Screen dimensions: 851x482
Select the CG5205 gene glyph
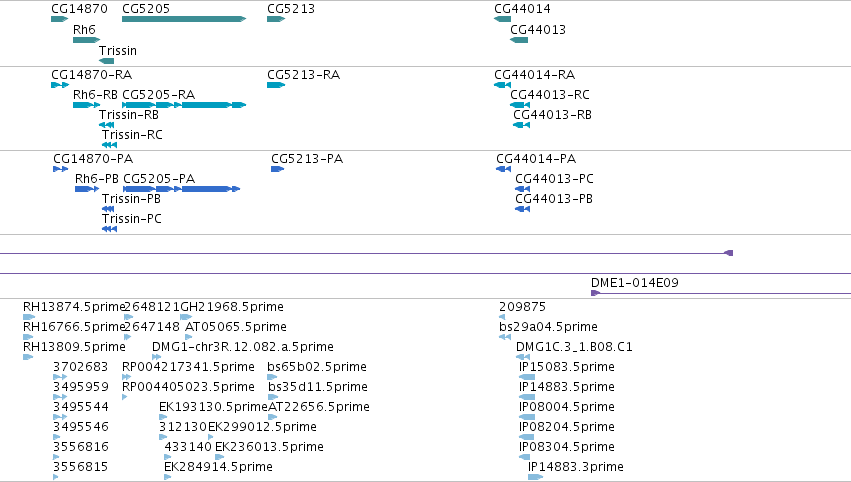(x=184, y=19)
